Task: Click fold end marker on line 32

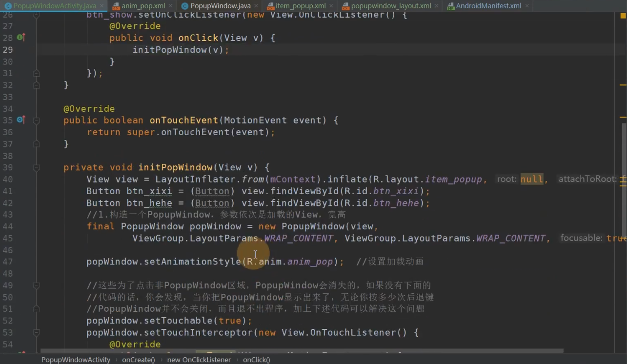Action: tap(36, 85)
